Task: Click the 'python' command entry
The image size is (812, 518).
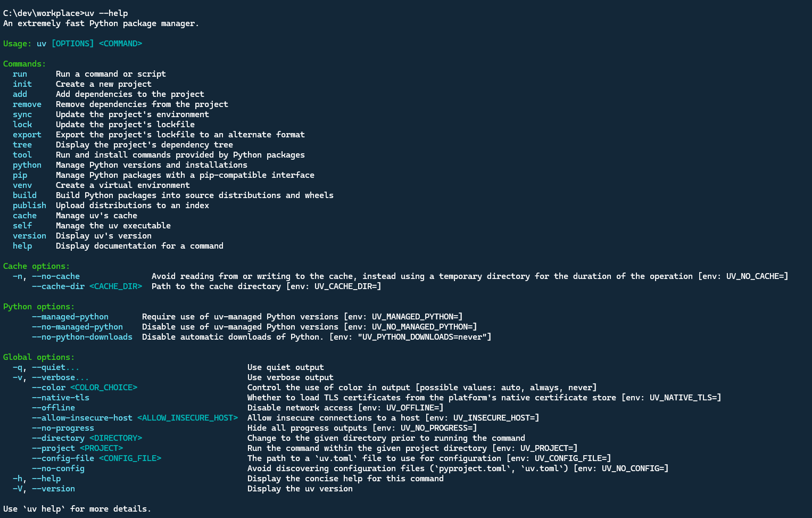Action: point(27,165)
